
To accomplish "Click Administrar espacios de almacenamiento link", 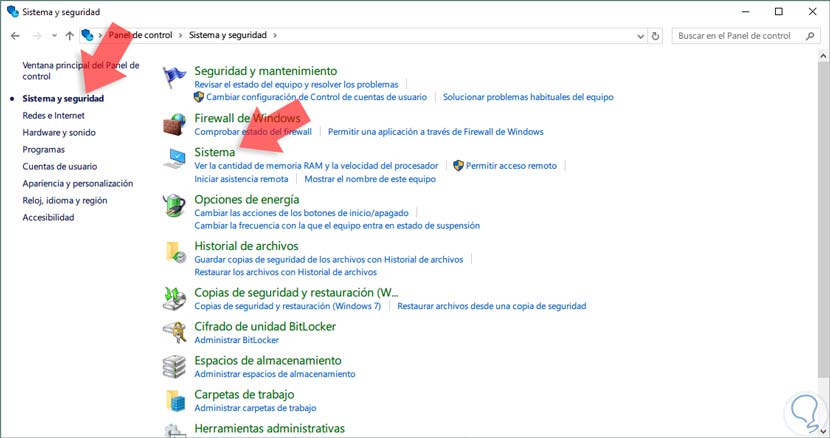I will click(275, 374).
